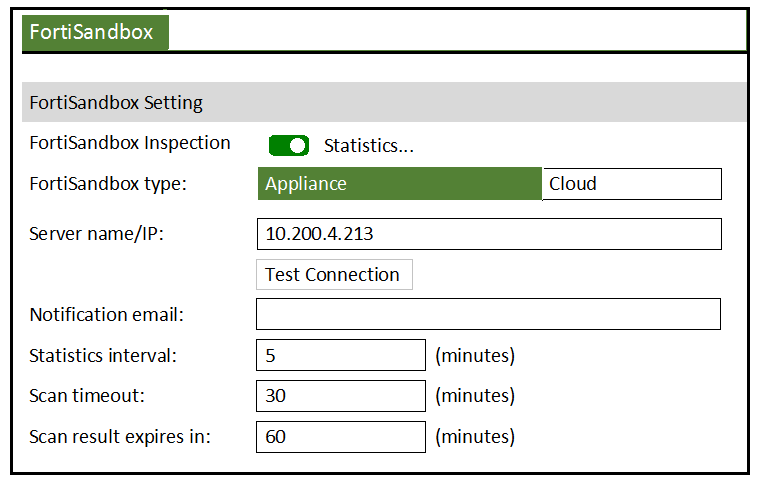Click the Server name/IP field showing 10.200.4.213
Viewport: 759px width, 484px height.
pos(489,234)
